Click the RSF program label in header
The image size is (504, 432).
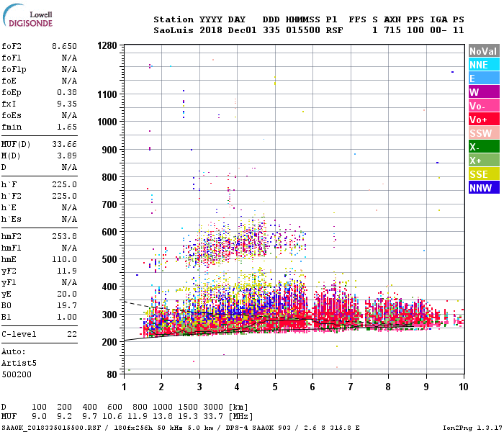coord(334,30)
